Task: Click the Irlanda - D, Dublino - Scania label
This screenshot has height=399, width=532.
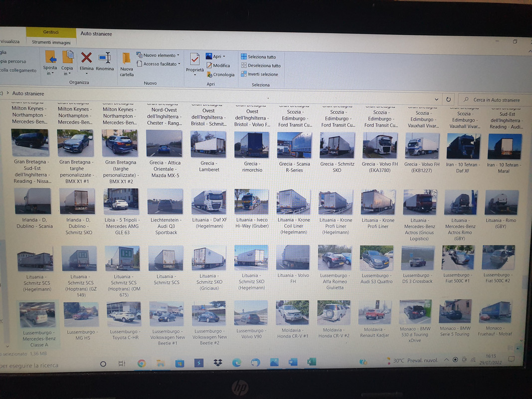Action: pyautogui.click(x=34, y=223)
